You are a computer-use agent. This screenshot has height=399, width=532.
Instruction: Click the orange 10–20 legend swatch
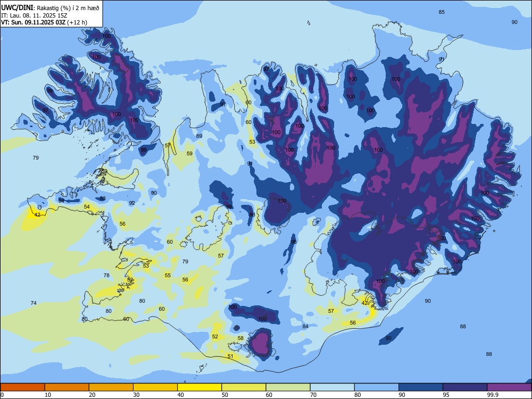[x=67, y=387]
